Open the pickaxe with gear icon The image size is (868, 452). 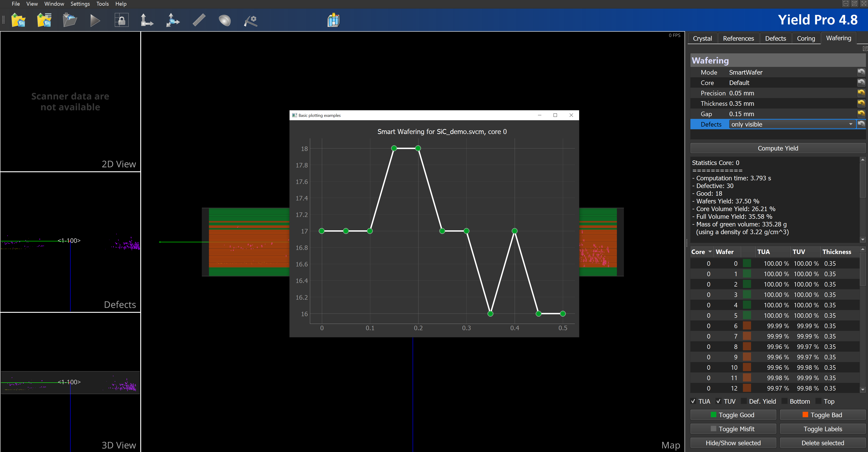click(x=251, y=21)
